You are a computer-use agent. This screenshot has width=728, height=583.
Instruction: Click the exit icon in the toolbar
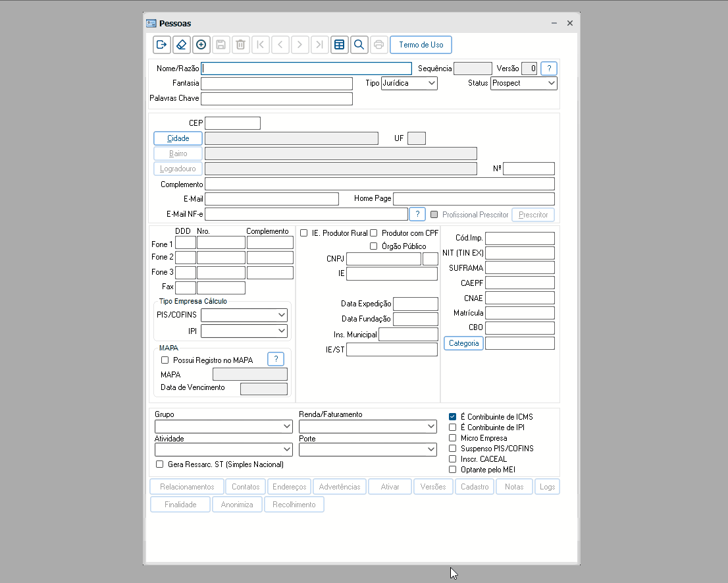tap(161, 45)
